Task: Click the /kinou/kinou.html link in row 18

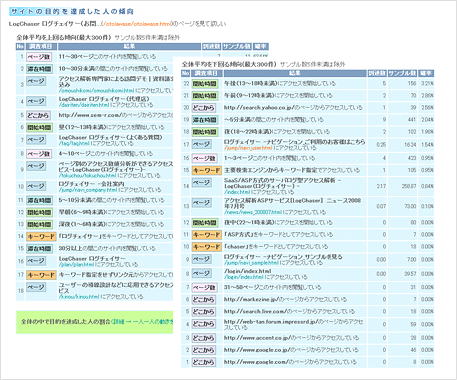Action: tap(79, 297)
